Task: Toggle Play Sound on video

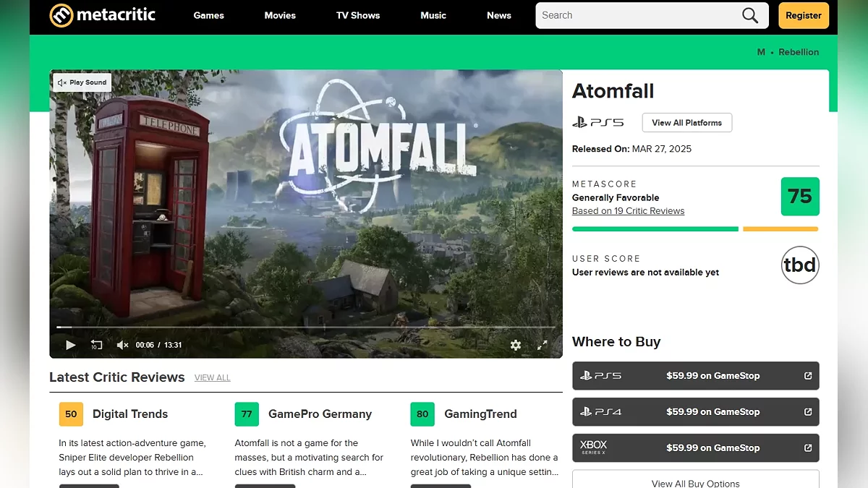Action: point(82,82)
